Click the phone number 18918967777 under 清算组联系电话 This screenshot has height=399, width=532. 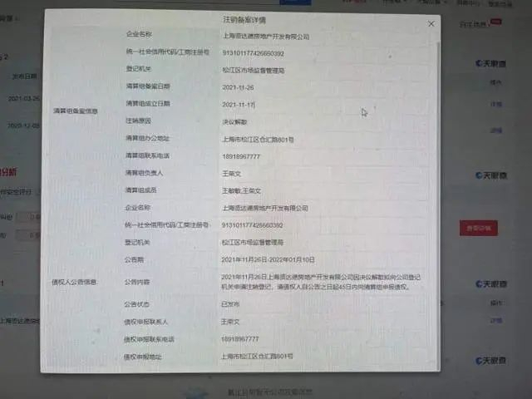(241, 156)
